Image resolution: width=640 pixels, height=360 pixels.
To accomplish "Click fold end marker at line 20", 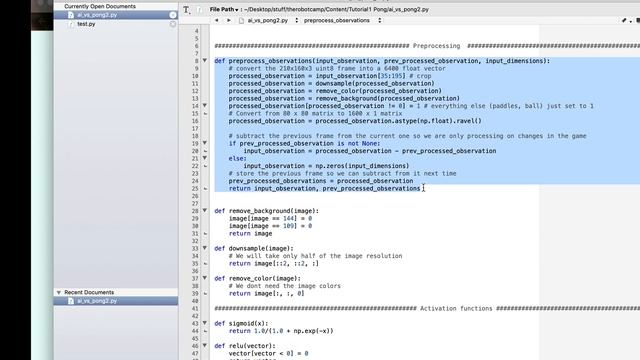I will coord(205,151).
